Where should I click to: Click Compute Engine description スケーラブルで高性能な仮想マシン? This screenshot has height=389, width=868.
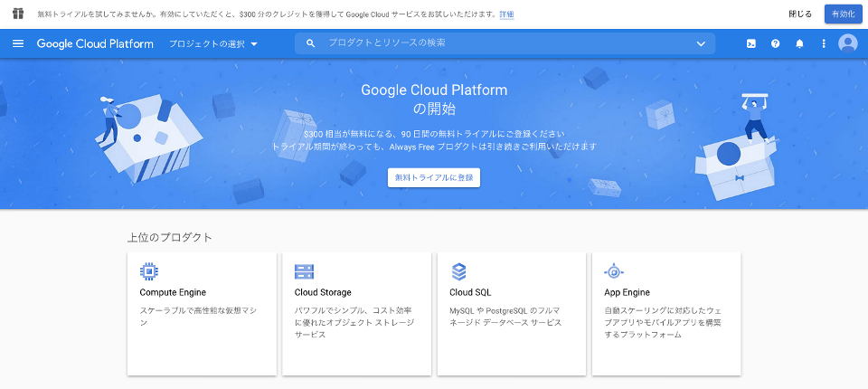[x=198, y=316]
